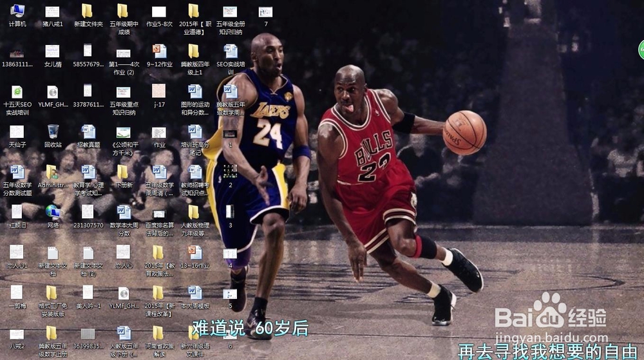Click the 36399835... file icon
This screenshot has height=360, width=644.
tap(88, 334)
